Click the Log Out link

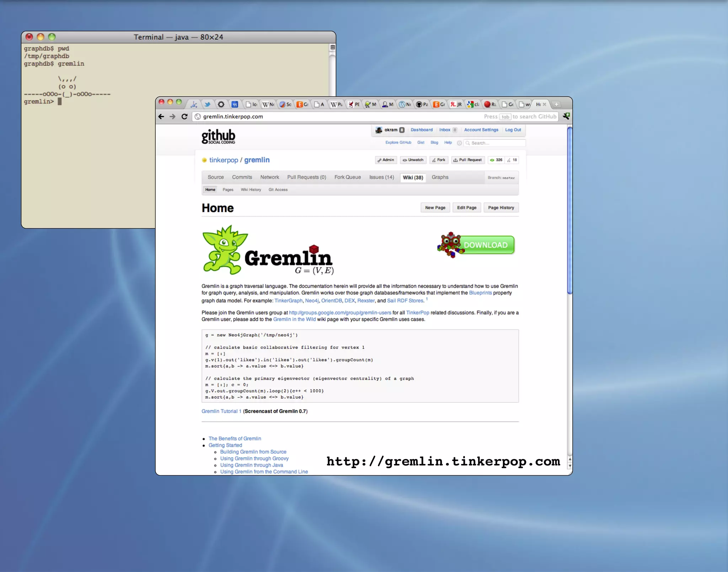point(513,130)
